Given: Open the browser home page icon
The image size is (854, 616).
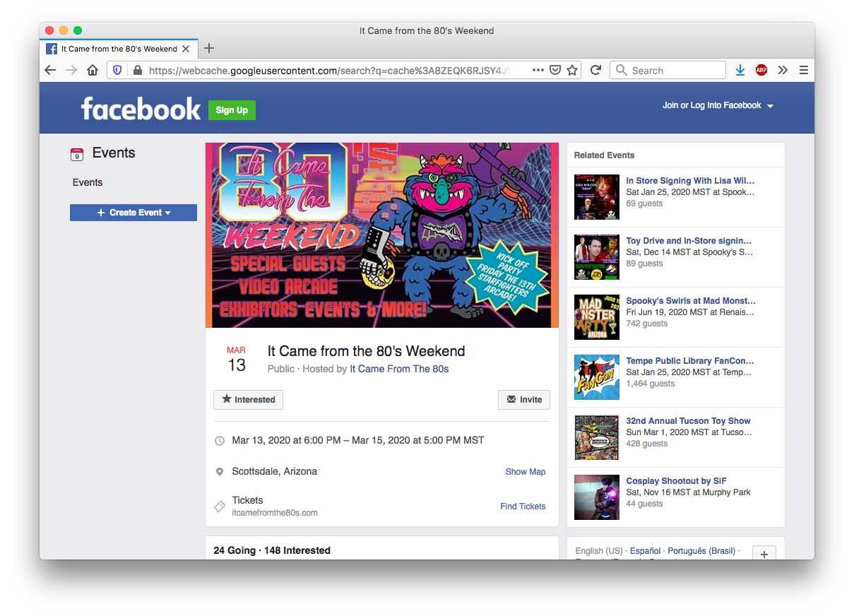Looking at the screenshot, I should tap(93, 70).
